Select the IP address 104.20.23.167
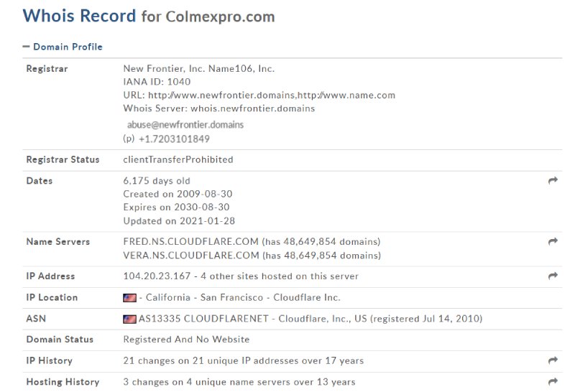 point(157,276)
